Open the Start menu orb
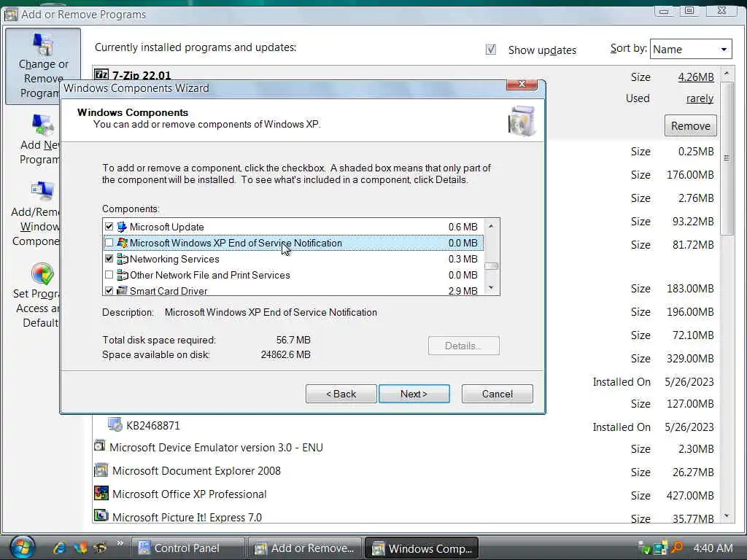 tap(22, 547)
